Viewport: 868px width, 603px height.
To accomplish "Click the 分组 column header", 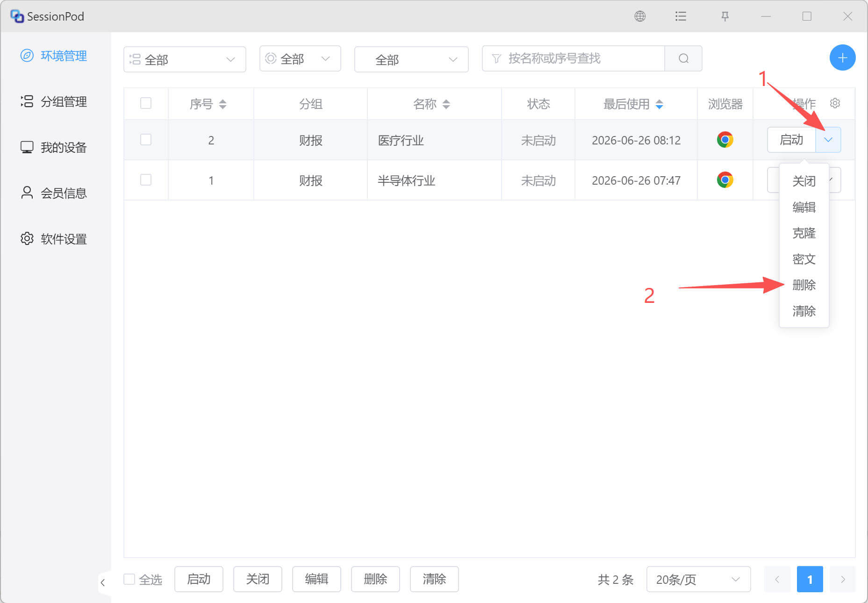I will [311, 104].
